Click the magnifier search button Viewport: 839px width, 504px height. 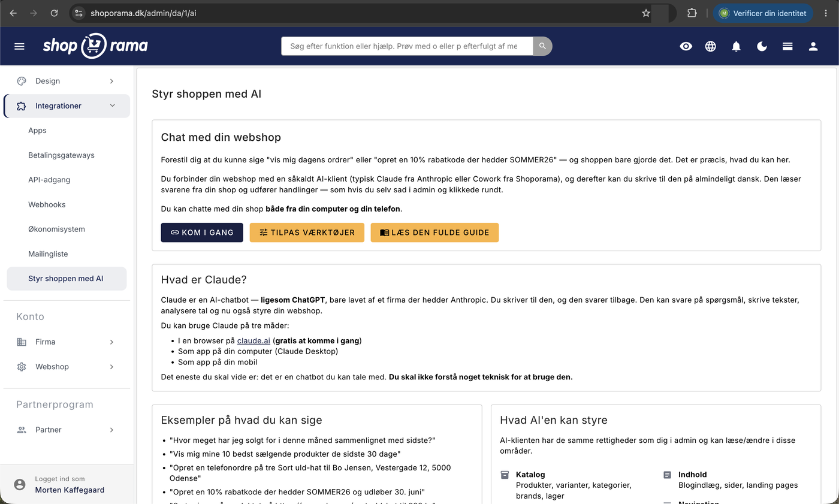[542, 46]
